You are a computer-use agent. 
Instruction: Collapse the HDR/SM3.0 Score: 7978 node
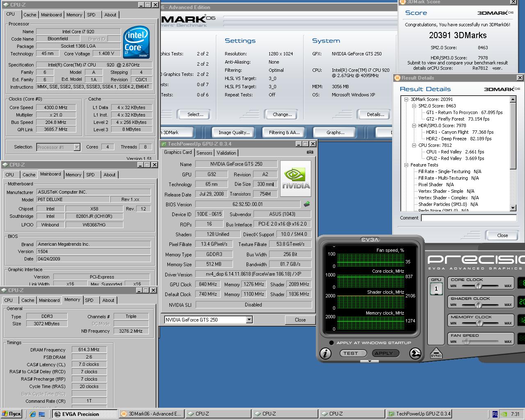click(x=414, y=126)
